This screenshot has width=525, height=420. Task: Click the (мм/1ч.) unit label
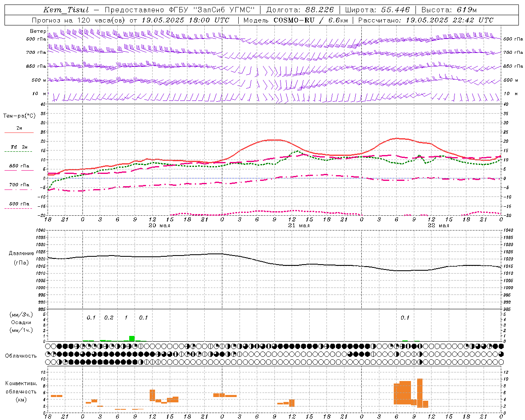[21, 330]
